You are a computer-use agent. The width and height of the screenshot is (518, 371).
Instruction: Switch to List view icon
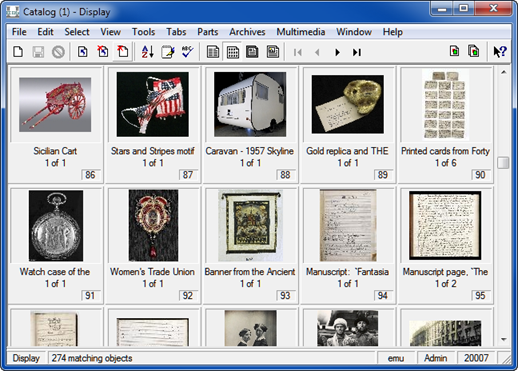point(213,52)
